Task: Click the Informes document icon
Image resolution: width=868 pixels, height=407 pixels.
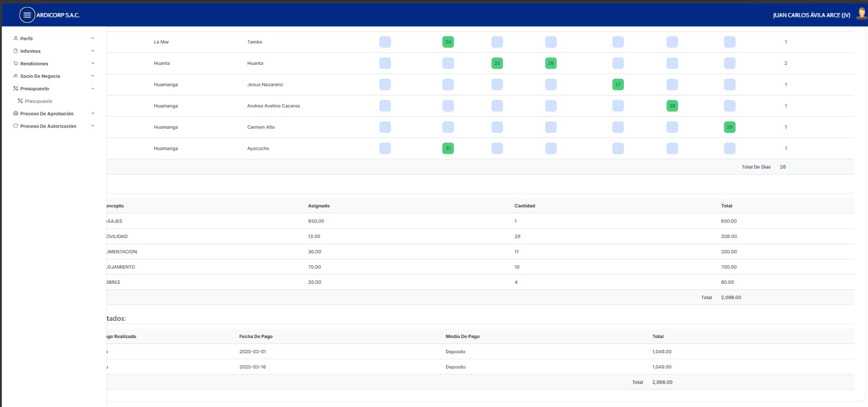Action: (x=16, y=51)
